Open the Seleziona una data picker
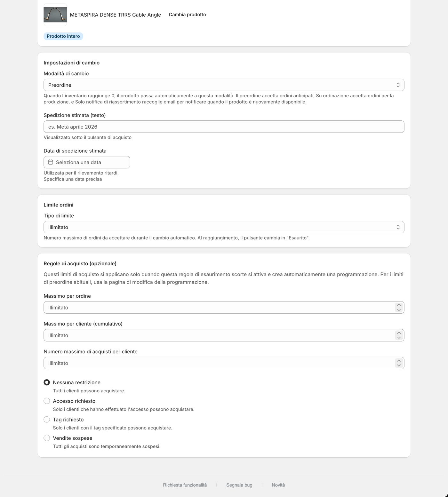 point(87,162)
